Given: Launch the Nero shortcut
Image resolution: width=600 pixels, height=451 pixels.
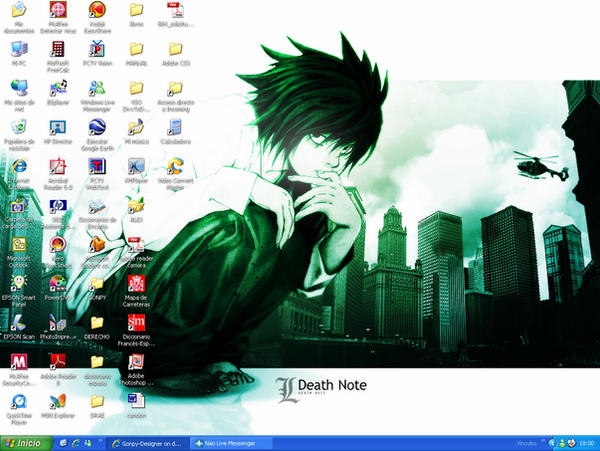Looking at the screenshot, I should click(58, 252).
